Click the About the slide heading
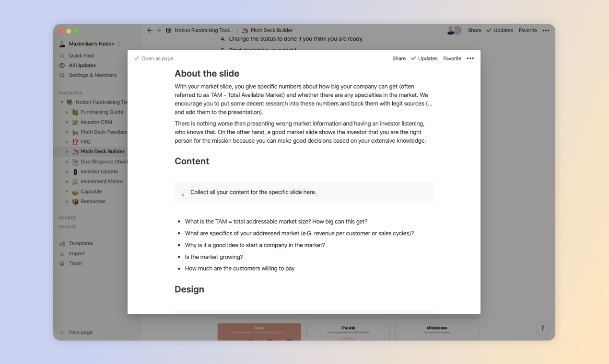The width and height of the screenshot is (609, 364). (x=207, y=73)
